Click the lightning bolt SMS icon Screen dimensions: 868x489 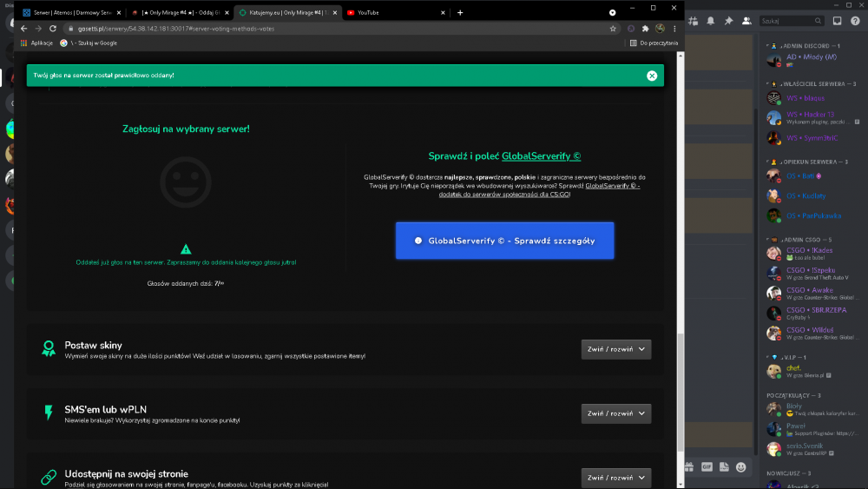click(x=49, y=413)
